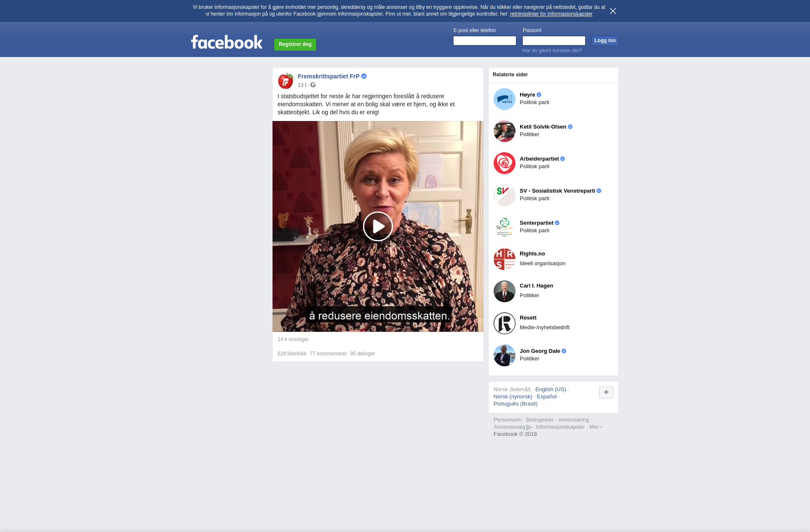
Task: Open Jon Georg Dale page link
Action: [x=540, y=351]
